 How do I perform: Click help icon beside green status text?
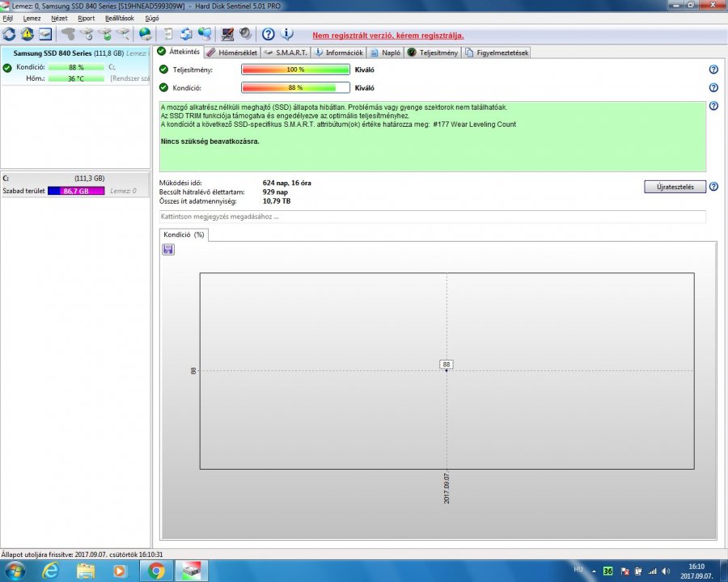click(713, 106)
